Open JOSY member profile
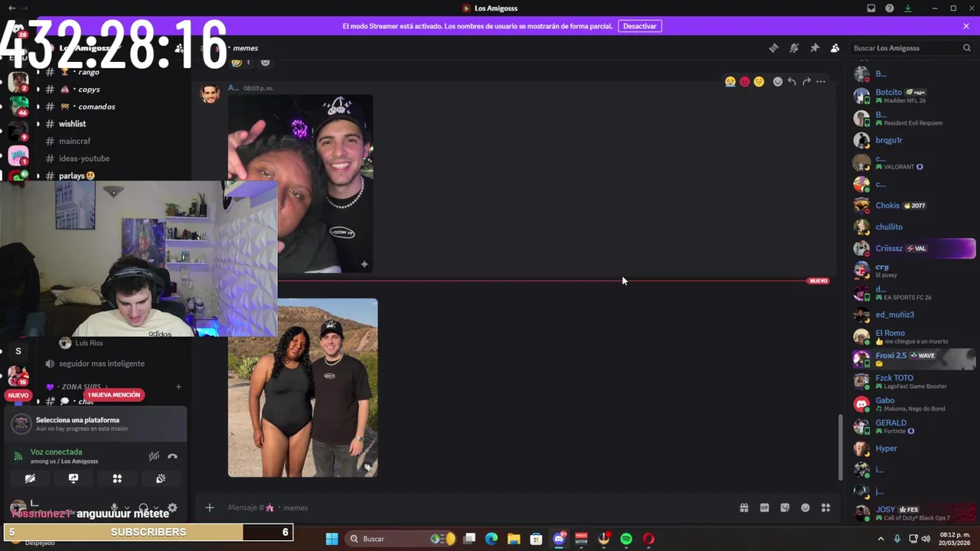Screen dimensions: 980x551 coord(910,513)
